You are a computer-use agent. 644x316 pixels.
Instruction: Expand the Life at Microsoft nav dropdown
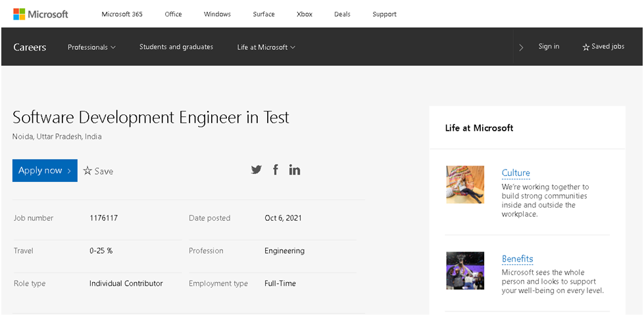coord(266,47)
